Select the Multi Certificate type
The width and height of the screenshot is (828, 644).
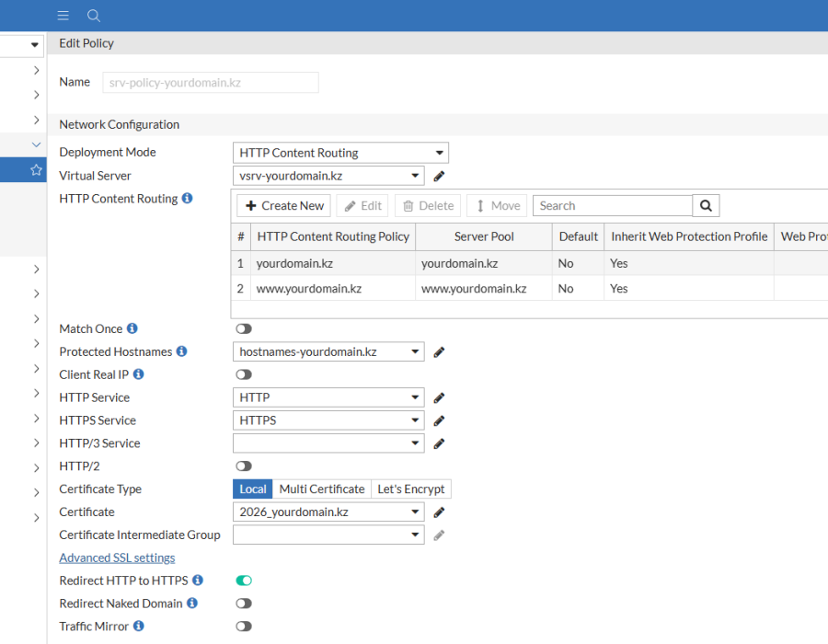(x=322, y=489)
